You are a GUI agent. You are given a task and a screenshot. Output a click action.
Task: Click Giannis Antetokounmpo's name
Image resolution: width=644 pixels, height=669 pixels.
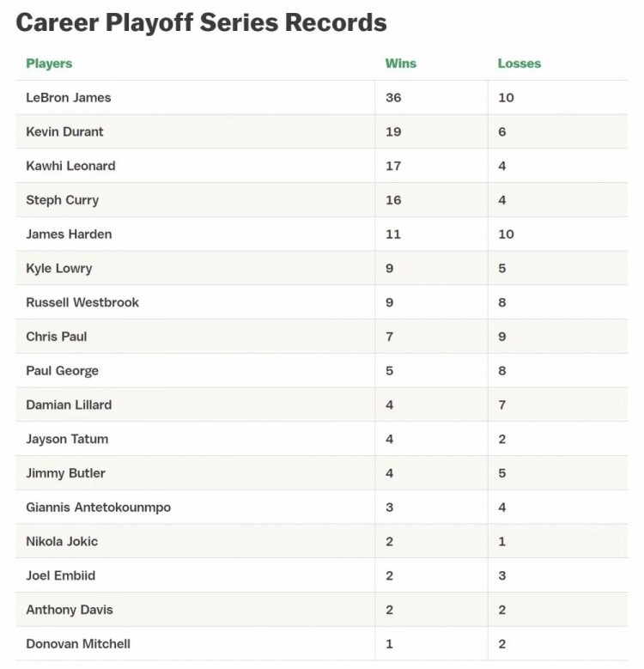pyautogui.click(x=98, y=508)
